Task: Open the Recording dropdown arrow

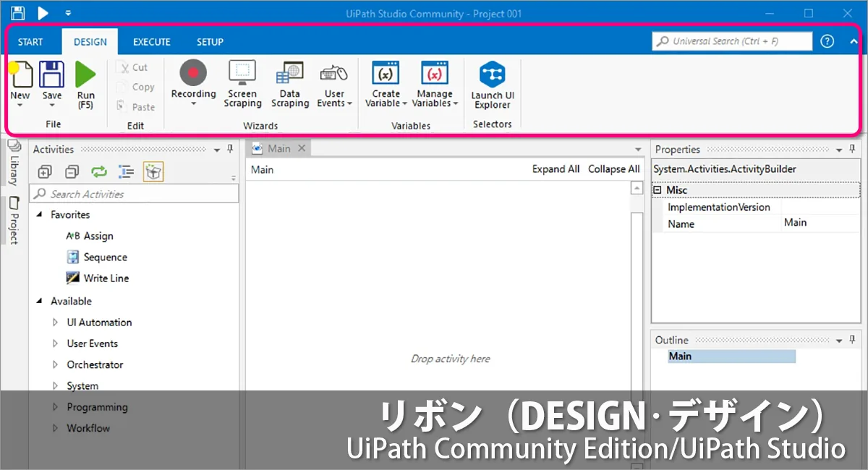Action: (x=193, y=104)
